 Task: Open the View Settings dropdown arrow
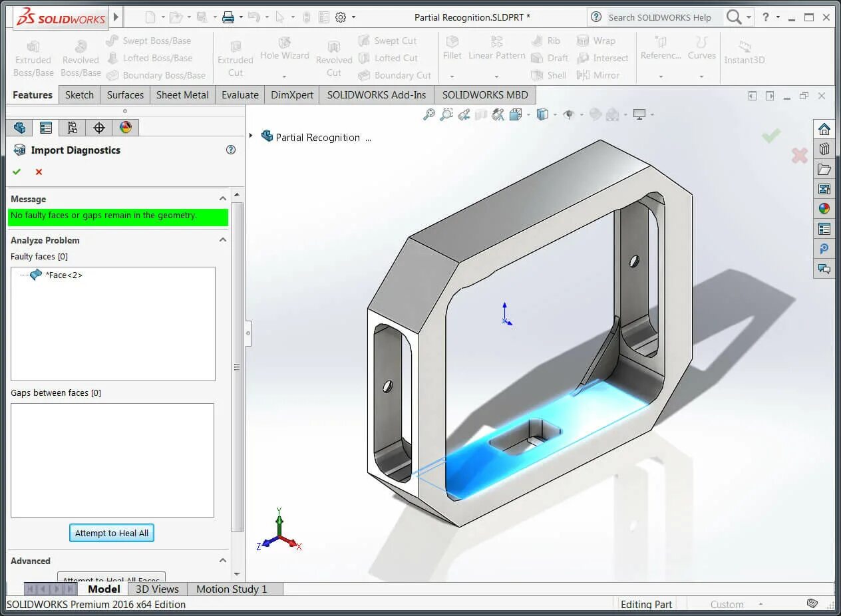[652, 114]
